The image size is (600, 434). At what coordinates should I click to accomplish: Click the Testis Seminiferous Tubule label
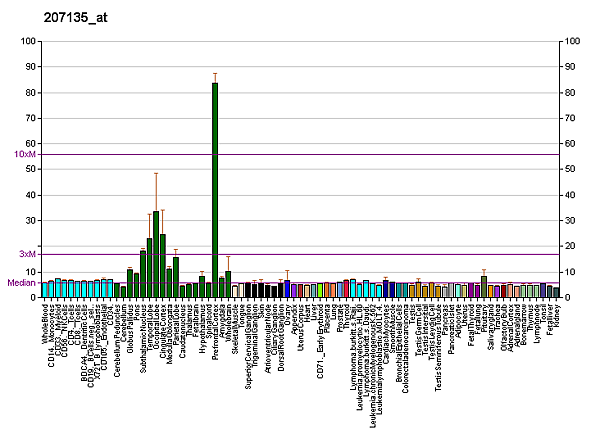438,348
